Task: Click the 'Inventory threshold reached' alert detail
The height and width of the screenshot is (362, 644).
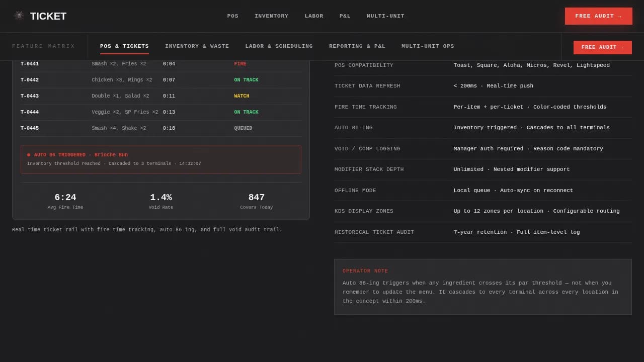Action: pos(114,164)
